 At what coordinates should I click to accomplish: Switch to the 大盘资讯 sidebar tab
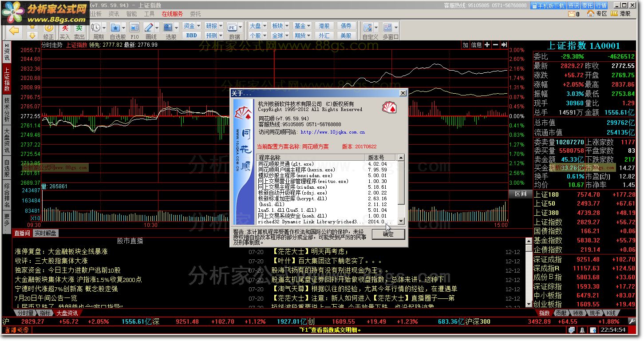(7, 141)
